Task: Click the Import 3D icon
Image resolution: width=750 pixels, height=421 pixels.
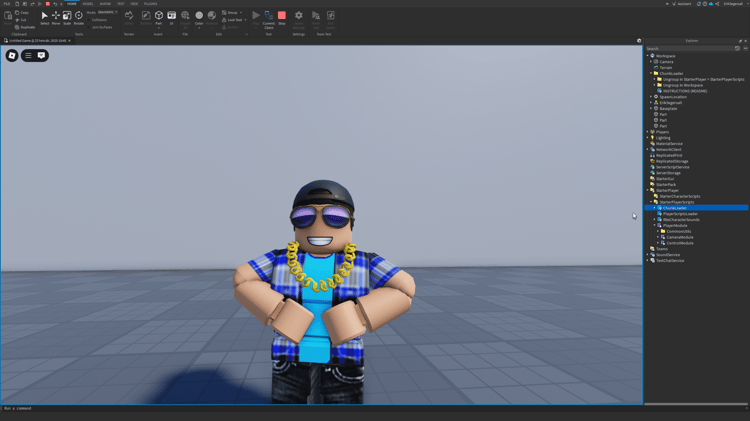Action: tap(185, 18)
